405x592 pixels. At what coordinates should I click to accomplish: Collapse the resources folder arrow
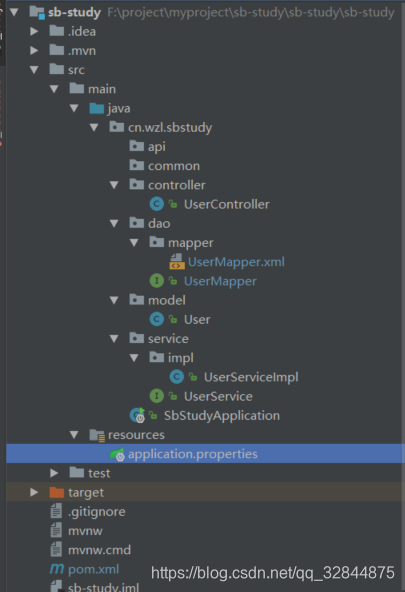point(74,435)
